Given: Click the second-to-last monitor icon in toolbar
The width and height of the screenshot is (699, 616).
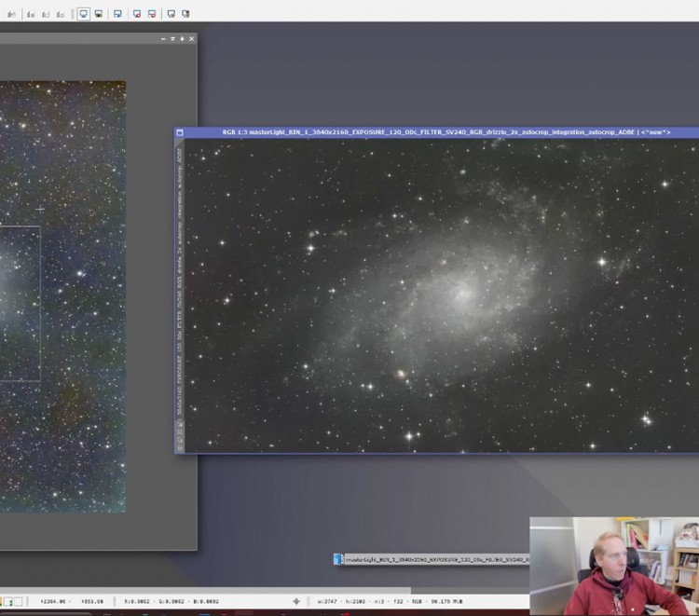Looking at the screenshot, I should (x=171, y=14).
